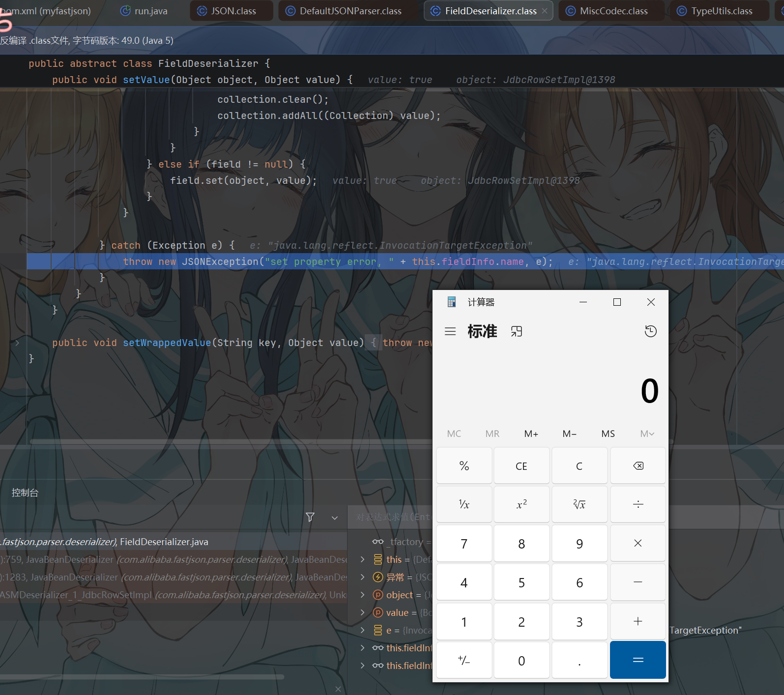
Task: Open the MiscCodec.class tab
Action: 611,11
